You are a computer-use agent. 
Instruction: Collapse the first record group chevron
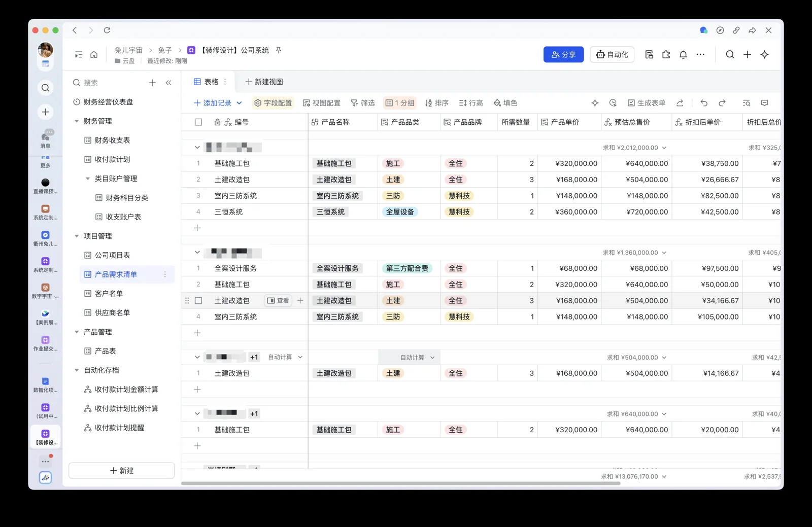(x=197, y=148)
